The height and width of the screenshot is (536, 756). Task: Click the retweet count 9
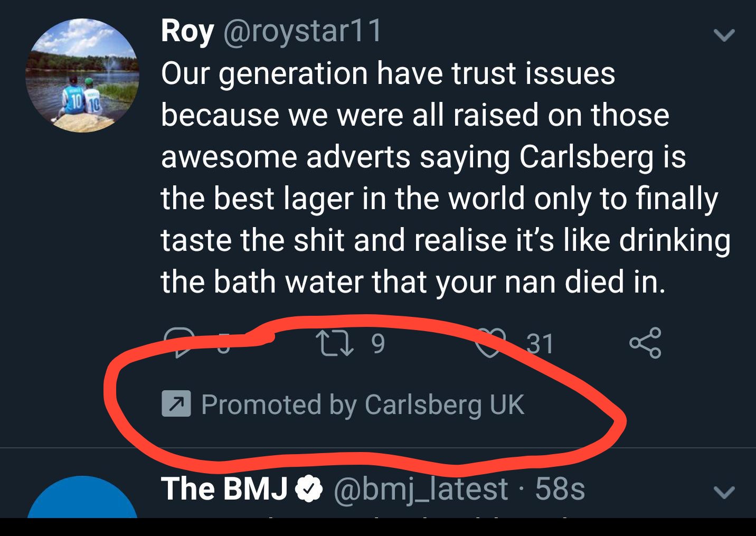point(378,343)
